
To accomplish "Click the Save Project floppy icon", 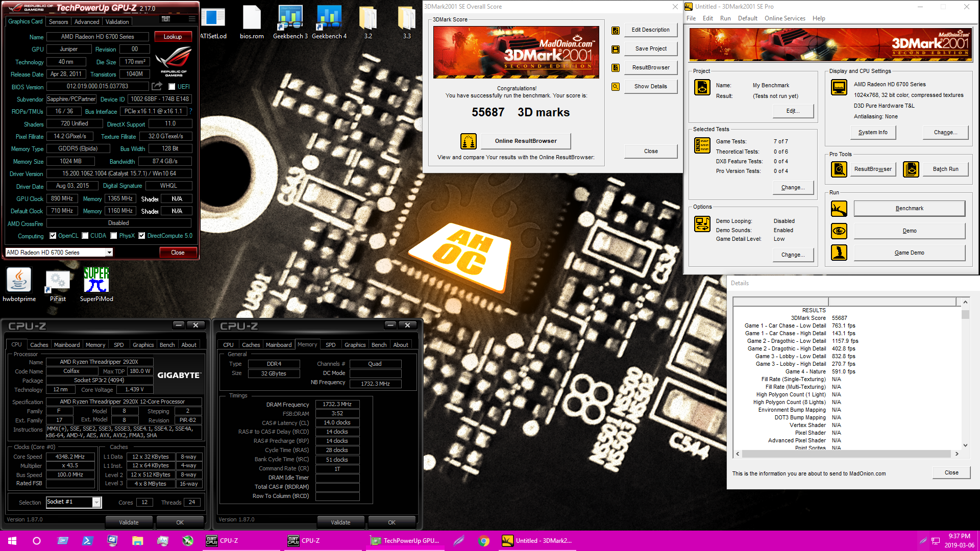I will [x=616, y=49].
